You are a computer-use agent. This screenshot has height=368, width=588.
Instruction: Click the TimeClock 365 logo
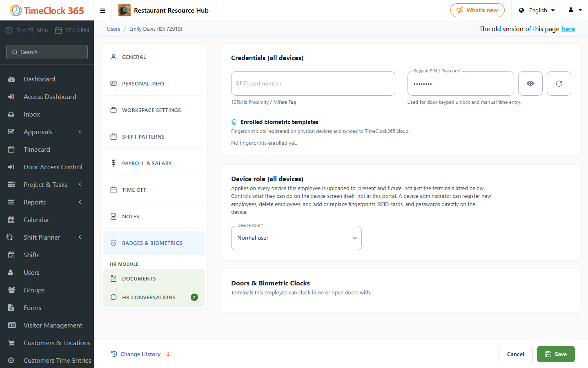point(47,10)
